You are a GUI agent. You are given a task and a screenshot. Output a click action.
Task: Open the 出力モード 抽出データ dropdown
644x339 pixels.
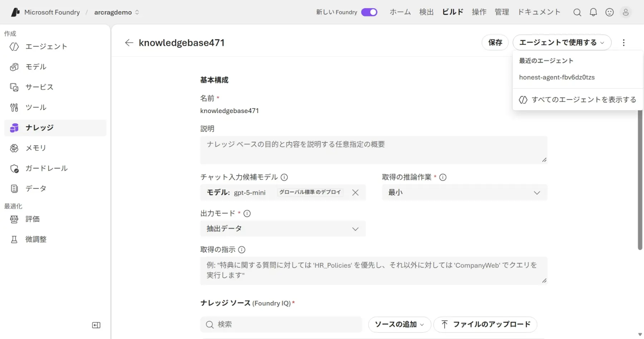tap(283, 229)
